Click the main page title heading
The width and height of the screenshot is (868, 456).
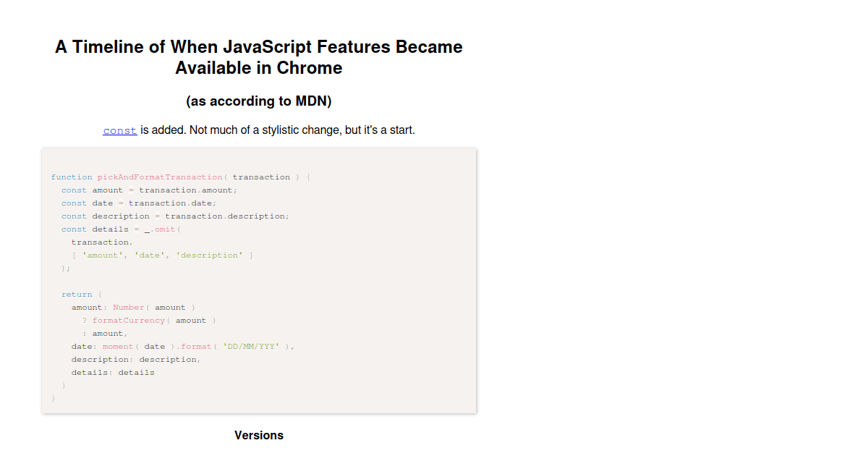[259, 57]
